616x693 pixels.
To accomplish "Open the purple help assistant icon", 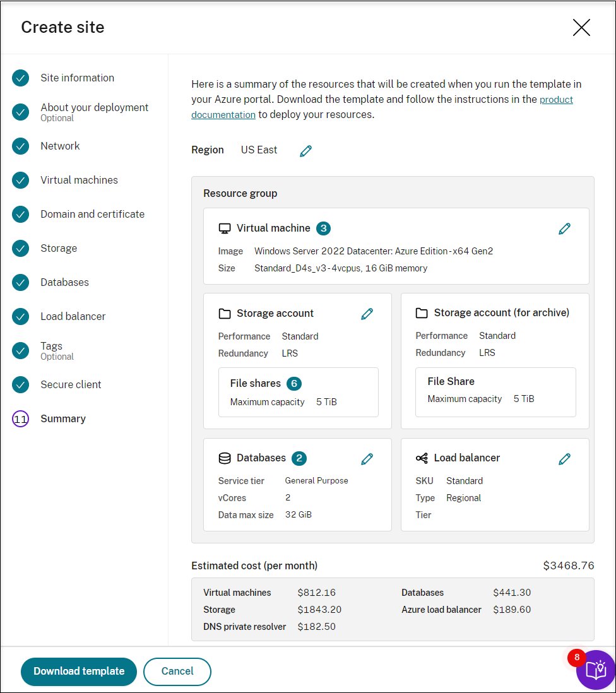I will click(595, 670).
